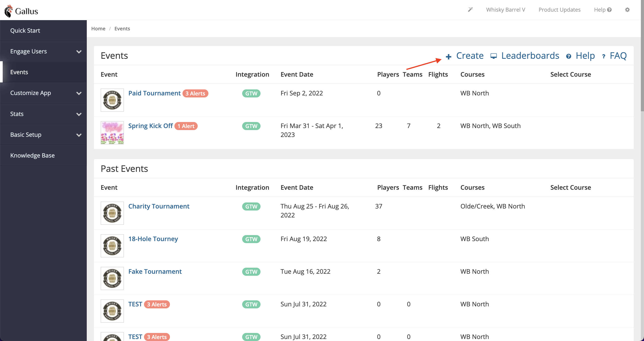This screenshot has width=644, height=341.
Task: Click the page vertical scrollbar
Action: pos(642,55)
